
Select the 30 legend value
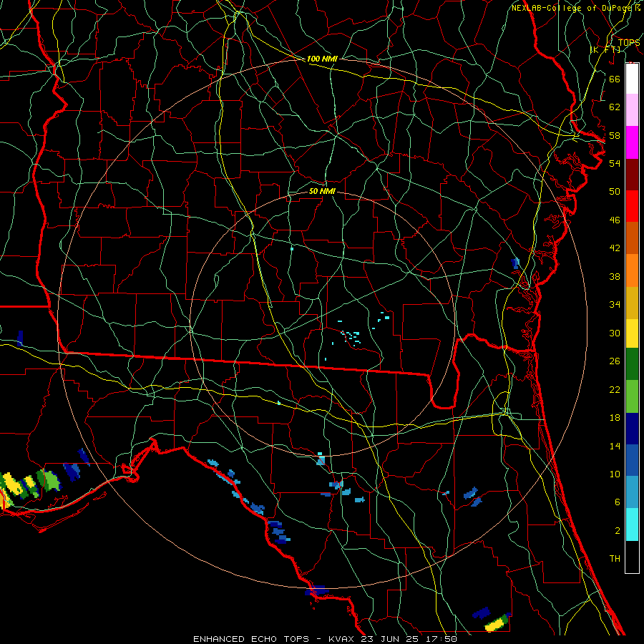(615, 333)
